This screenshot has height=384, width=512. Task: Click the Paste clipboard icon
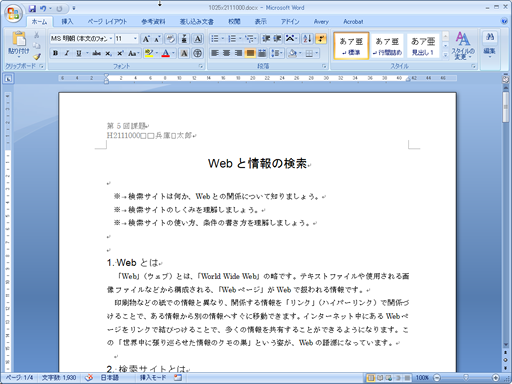19,39
